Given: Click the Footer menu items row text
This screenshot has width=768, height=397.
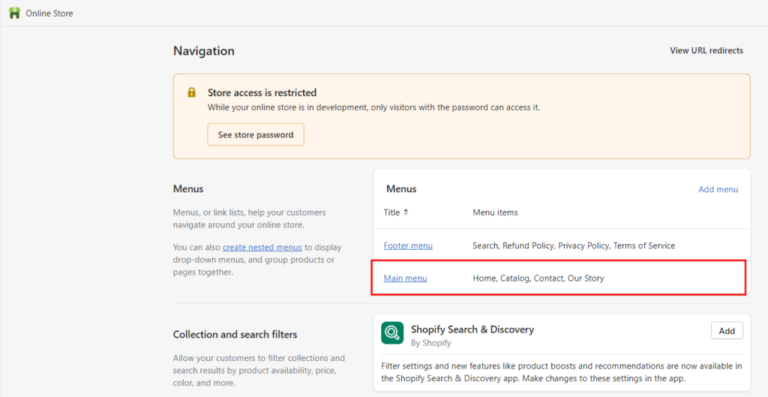Looking at the screenshot, I should (574, 246).
